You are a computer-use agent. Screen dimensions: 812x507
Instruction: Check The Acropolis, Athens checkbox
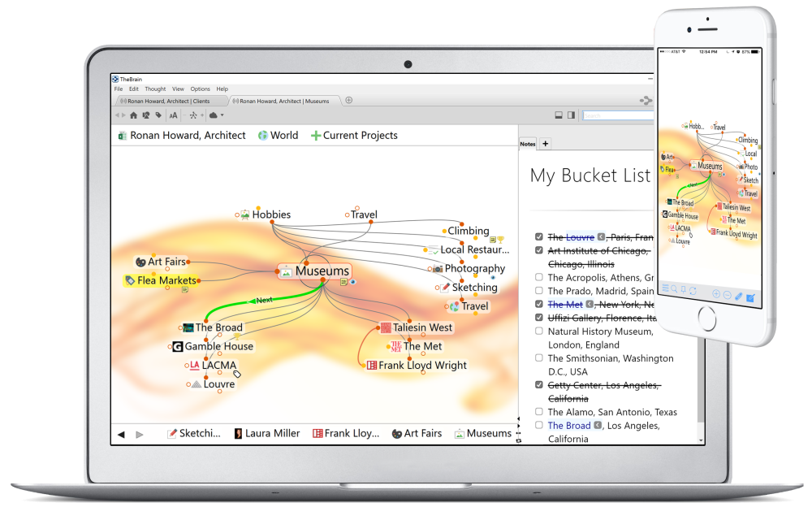[x=539, y=277]
